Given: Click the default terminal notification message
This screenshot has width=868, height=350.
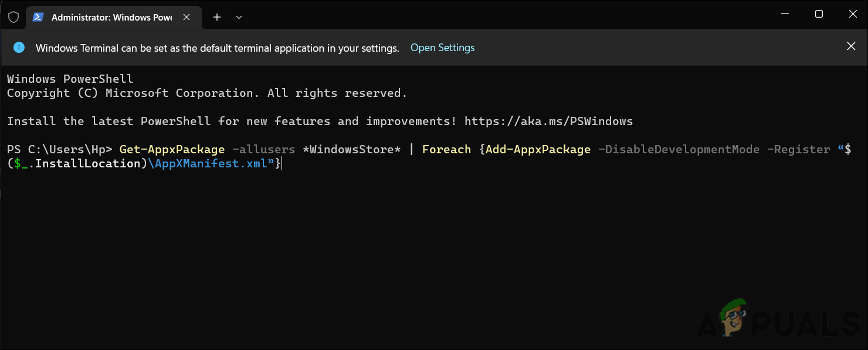Looking at the screenshot, I should pyautogui.click(x=217, y=48).
